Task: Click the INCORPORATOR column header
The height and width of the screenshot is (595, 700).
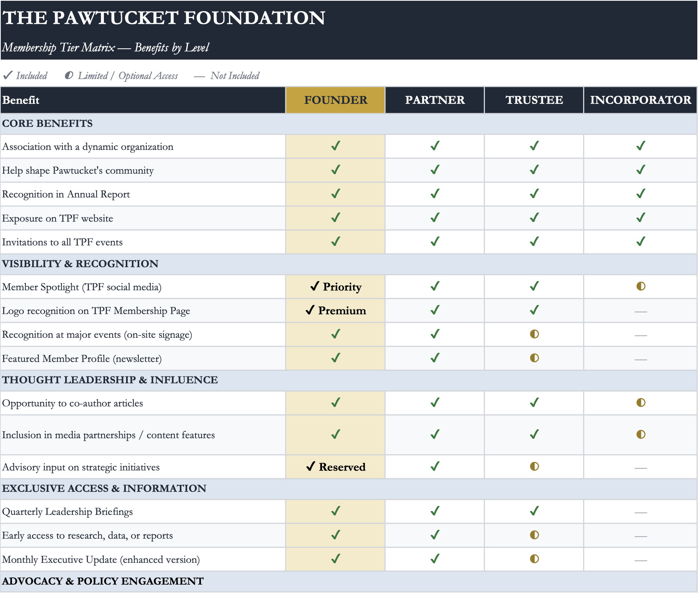Action: (x=641, y=100)
